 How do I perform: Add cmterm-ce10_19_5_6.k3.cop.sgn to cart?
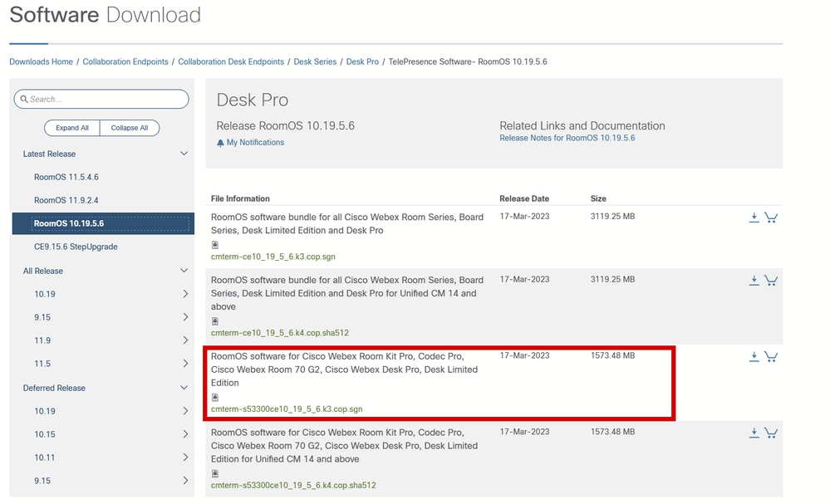coord(771,218)
